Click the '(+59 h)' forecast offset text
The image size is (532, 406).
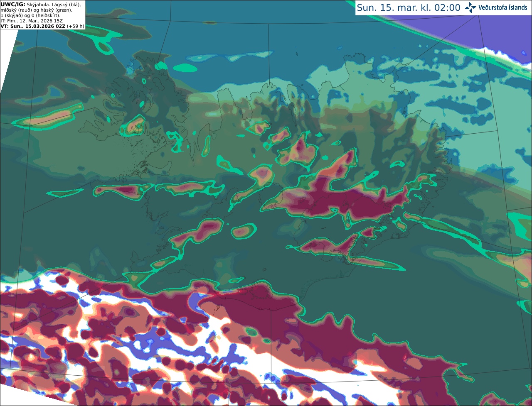75,26
